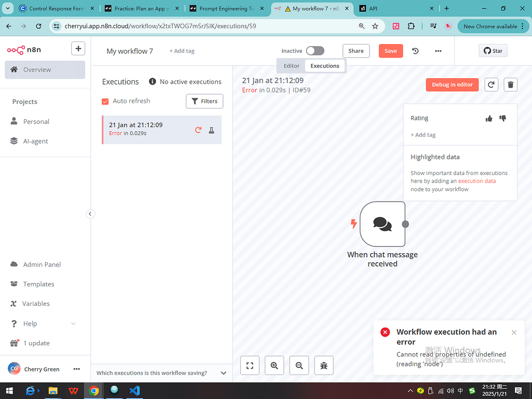Viewport: 532px width, 399px height.
Task: Open the debug bug icon on canvas toolbar
Action: (324, 365)
